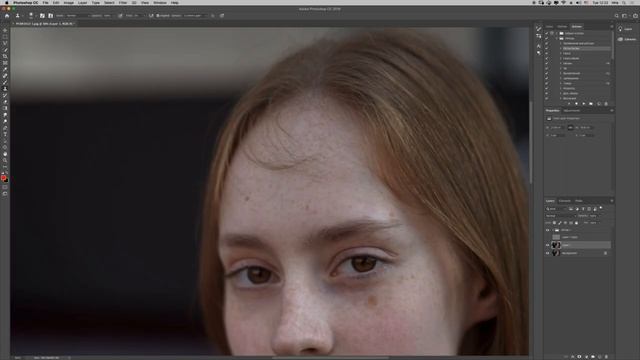Select the Healing Brush tool

5,76
